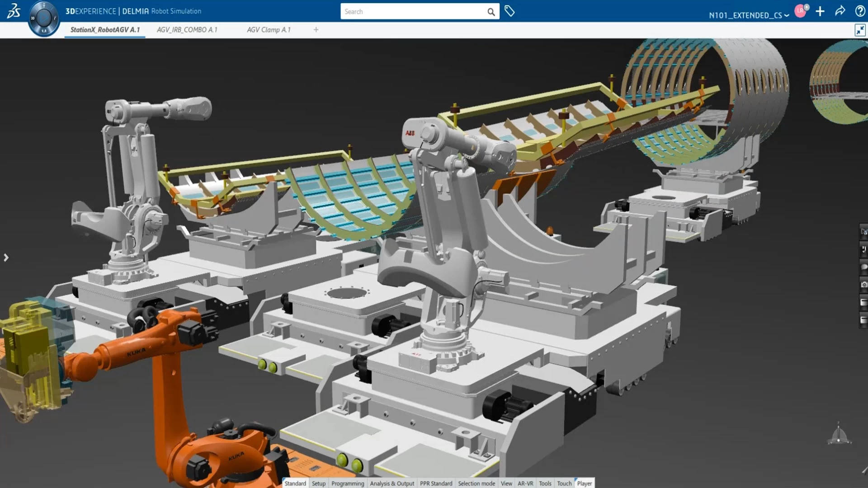Click the robot axis orientation triad icon

[x=839, y=435]
